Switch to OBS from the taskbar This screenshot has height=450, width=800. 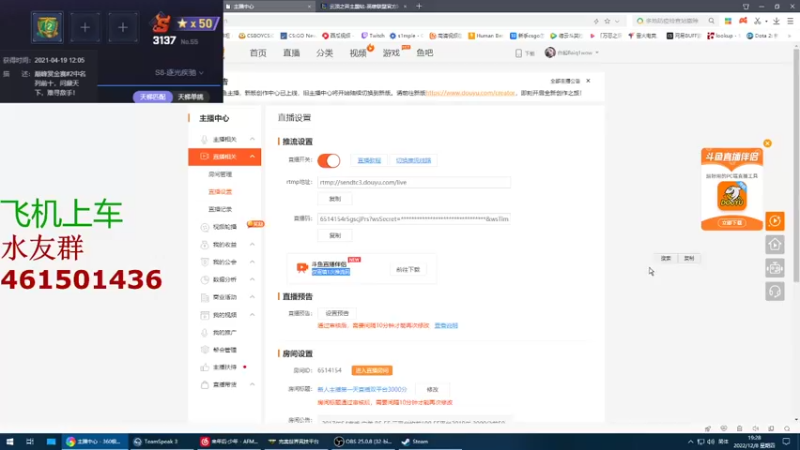tap(363, 441)
